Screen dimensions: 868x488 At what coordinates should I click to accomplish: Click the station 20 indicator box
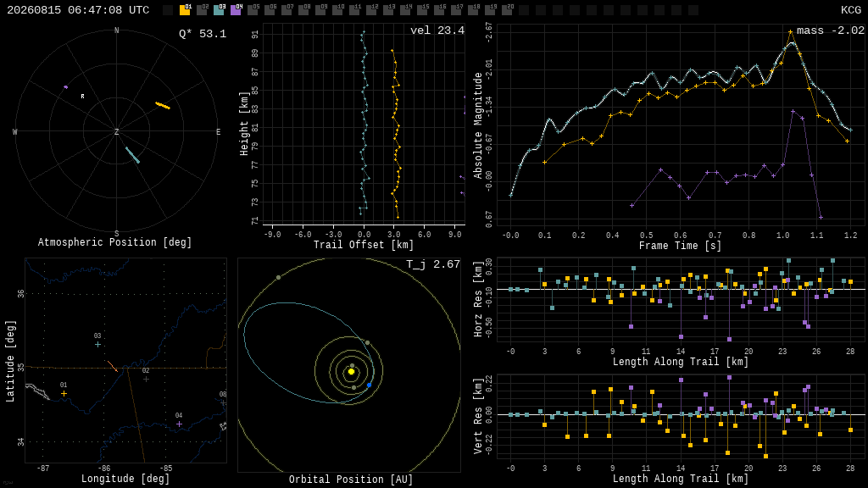pos(507,9)
